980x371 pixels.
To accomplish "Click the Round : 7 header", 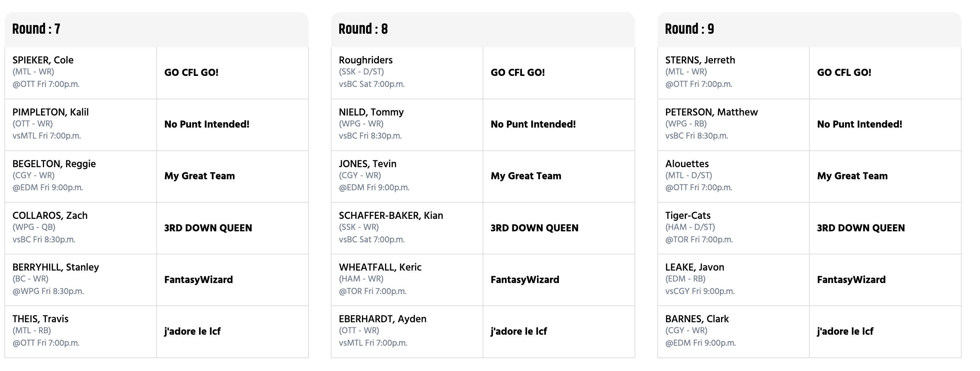I will pos(36,29).
